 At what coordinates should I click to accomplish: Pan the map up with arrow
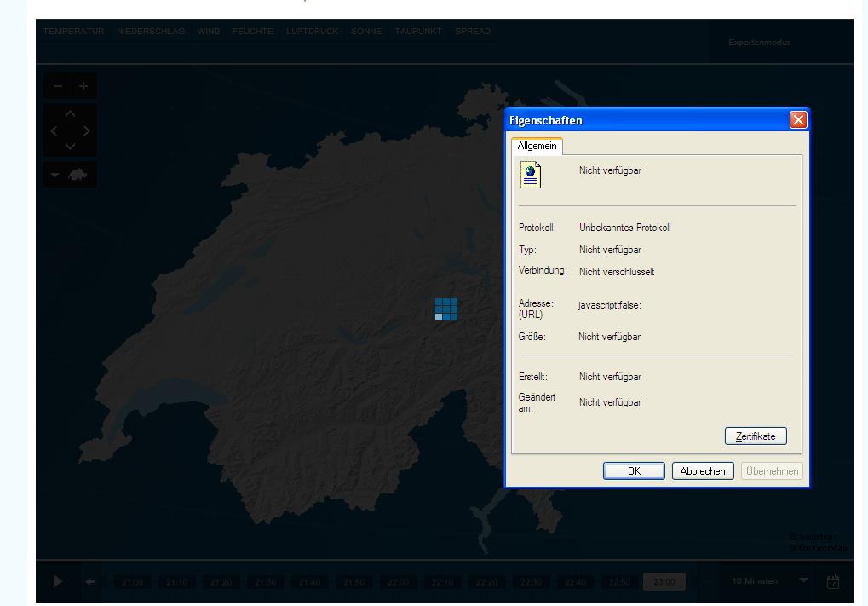[x=71, y=114]
